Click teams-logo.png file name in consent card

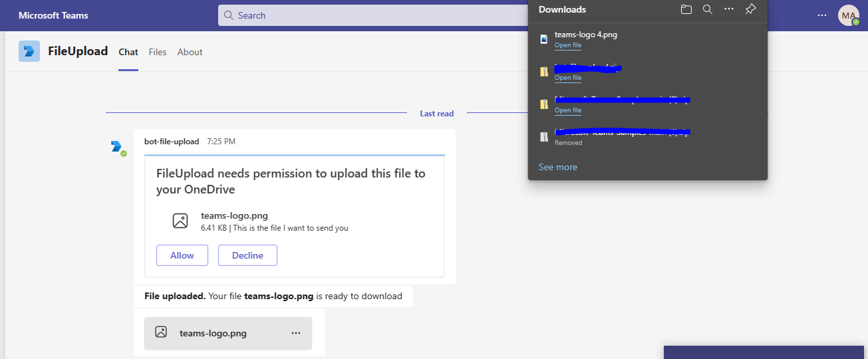pos(234,215)
